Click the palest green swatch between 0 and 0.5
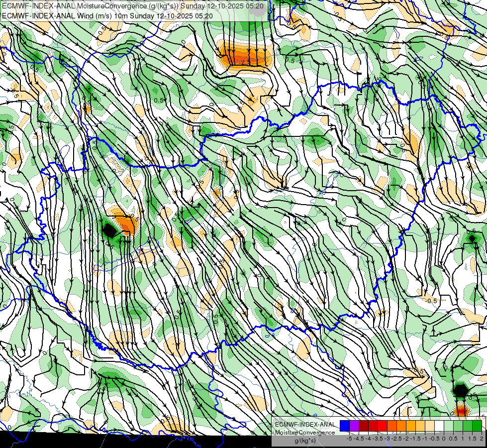Screen dimensions: 487x448 tap(449, 426)
